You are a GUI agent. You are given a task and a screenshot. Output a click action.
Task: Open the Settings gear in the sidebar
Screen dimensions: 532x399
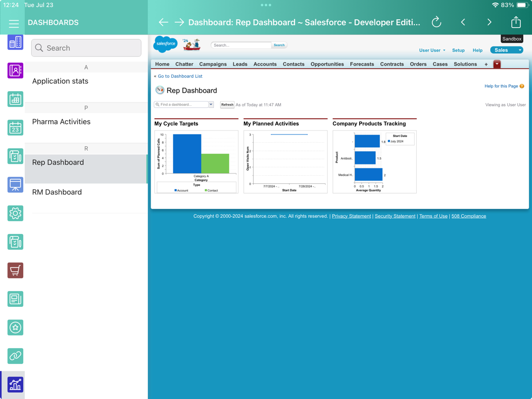(15, 213)
